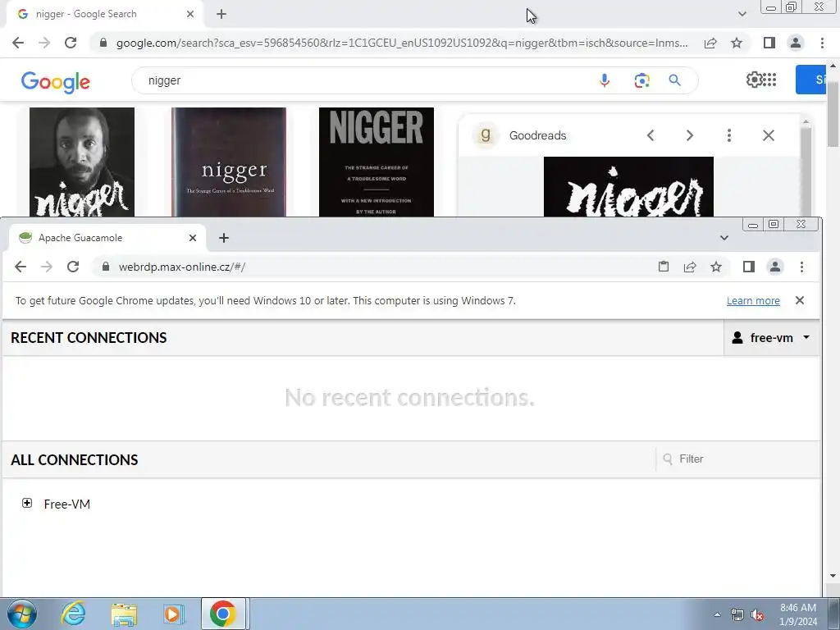The image size is (840, 630).
Task: Open side panel in Guacamole window
Action: [x=749, y=267]
